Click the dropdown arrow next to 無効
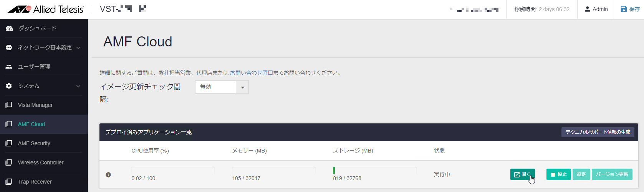The height and width of the screenshot is (192, 644). click(242, 87)
